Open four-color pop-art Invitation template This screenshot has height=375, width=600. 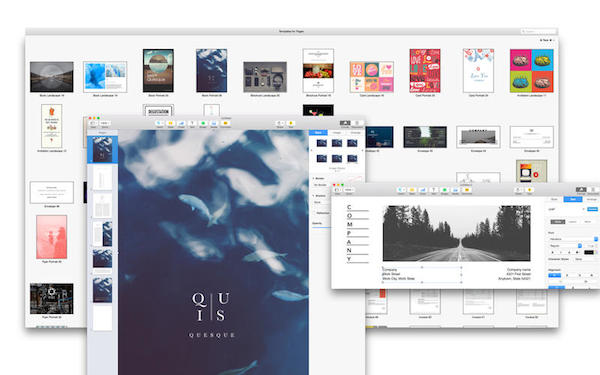tap(532, 71)
